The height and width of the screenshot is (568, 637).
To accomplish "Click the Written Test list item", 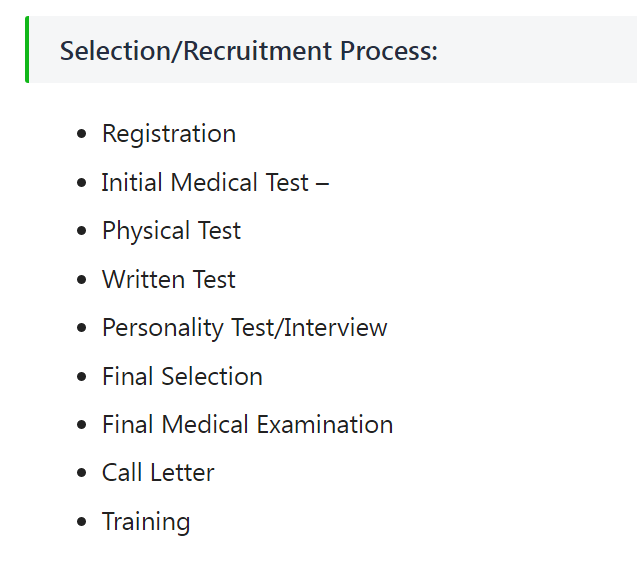I will [169, 280].
